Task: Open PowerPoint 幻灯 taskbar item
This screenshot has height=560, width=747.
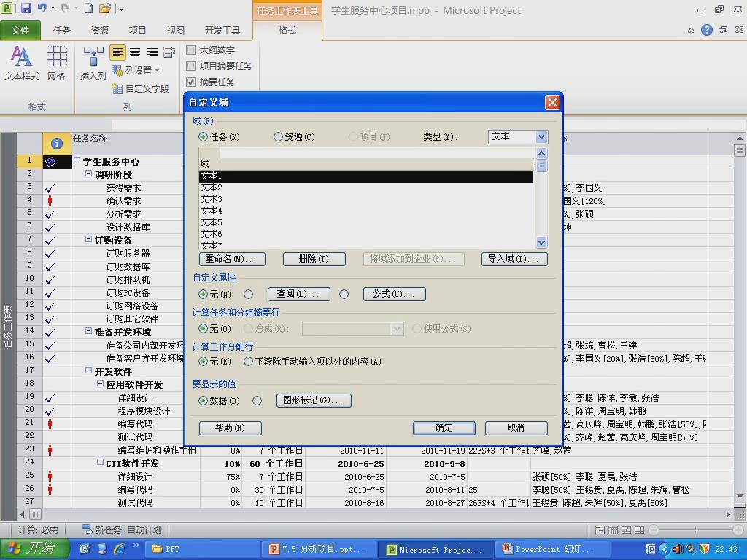Action: coord(551,549)
